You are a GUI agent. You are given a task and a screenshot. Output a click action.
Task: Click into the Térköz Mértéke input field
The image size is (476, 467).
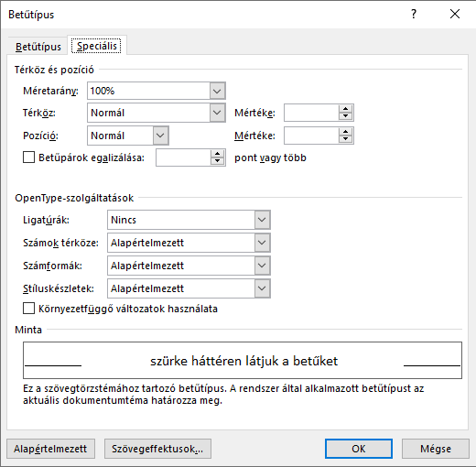(311, 113)
